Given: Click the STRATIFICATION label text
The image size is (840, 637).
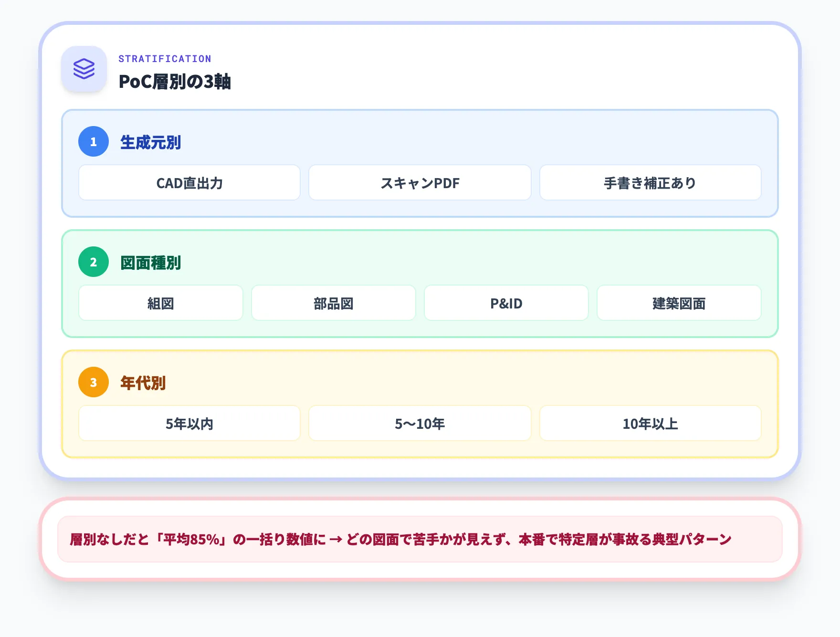Looking at the screenshot, I should [x=165, y=58].
